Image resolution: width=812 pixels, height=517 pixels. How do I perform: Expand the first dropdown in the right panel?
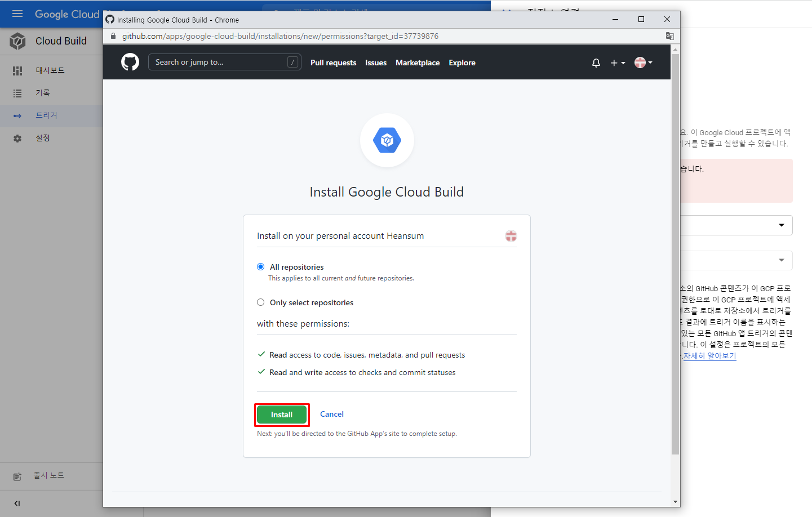(x=781, y=225)
